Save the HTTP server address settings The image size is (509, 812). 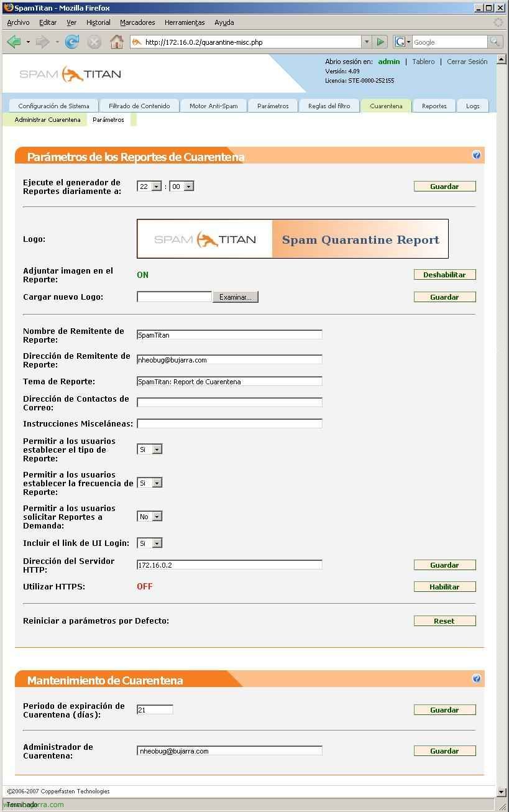pyautogui.click(x=445, y=565)
